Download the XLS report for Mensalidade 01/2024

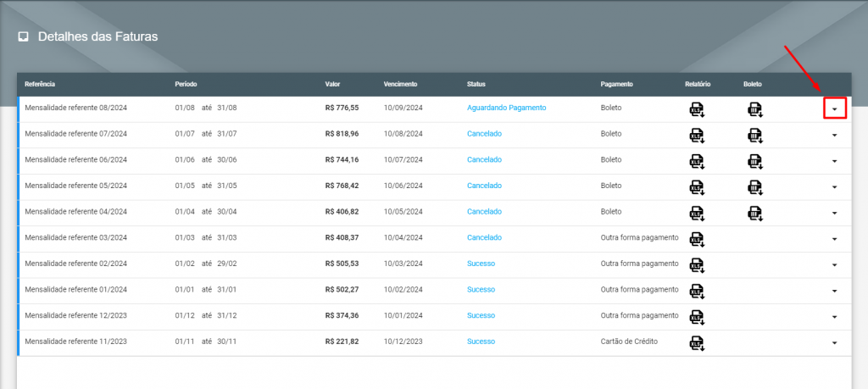pos(697,291)
